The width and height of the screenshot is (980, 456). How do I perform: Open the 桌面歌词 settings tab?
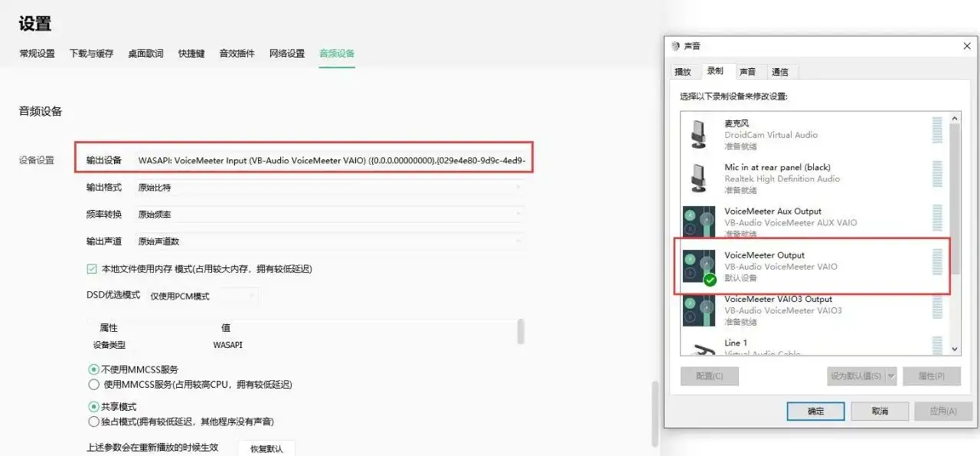(x=145, y=54)
